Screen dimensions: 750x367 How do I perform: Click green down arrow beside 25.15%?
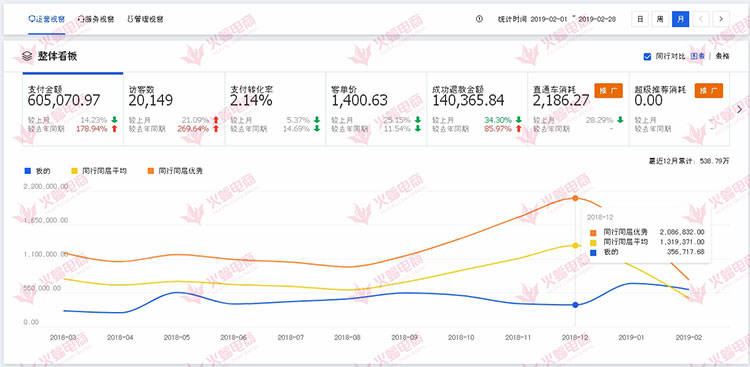[x=418, y=120]
